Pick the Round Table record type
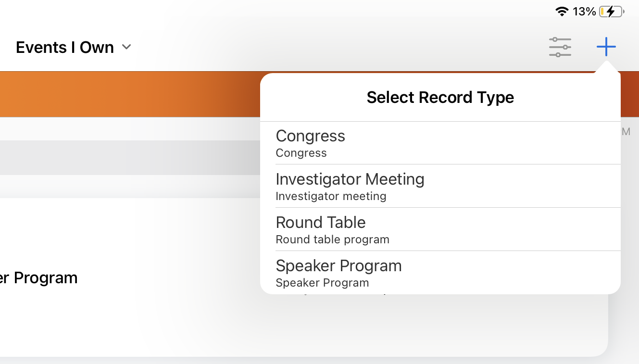The image size is (639, 364). coord(320,223)
